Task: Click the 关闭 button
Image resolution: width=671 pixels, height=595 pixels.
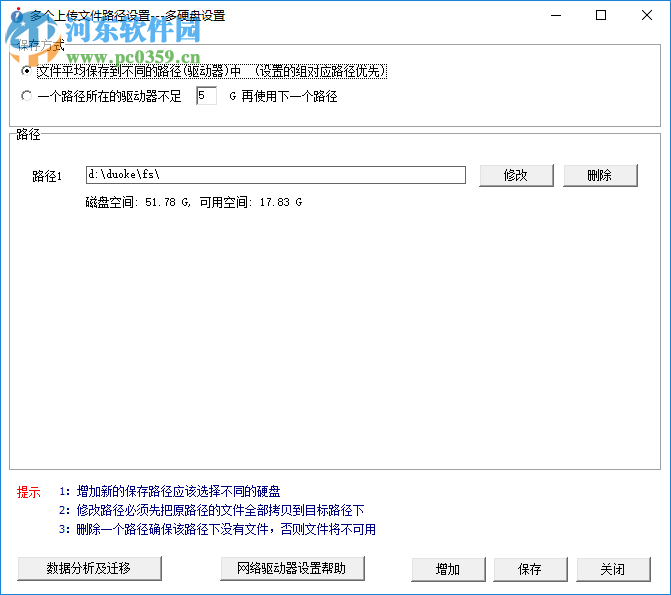Action: click(x=613, y=569)
